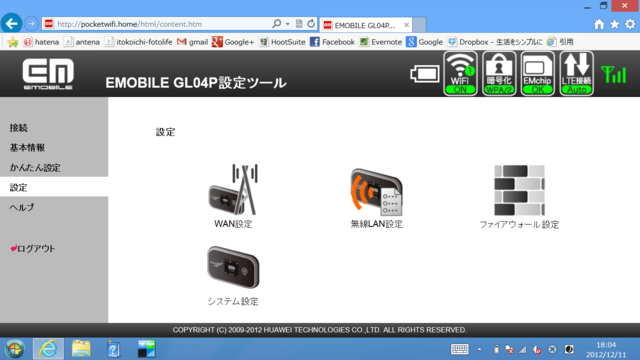
Task: Open itokoichi-fotolife bookmark
Action: coord(139,42)
